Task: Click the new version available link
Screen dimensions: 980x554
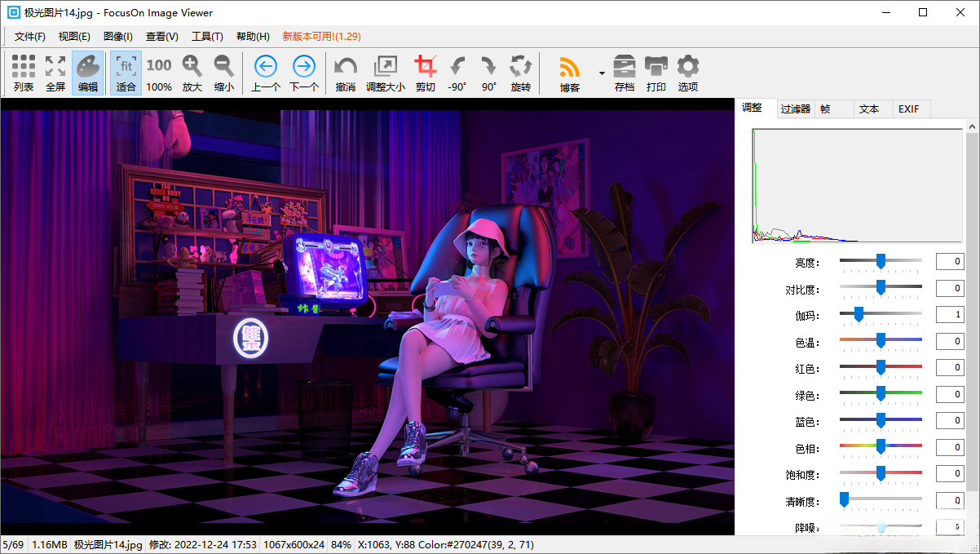Action: coord(321,37)
